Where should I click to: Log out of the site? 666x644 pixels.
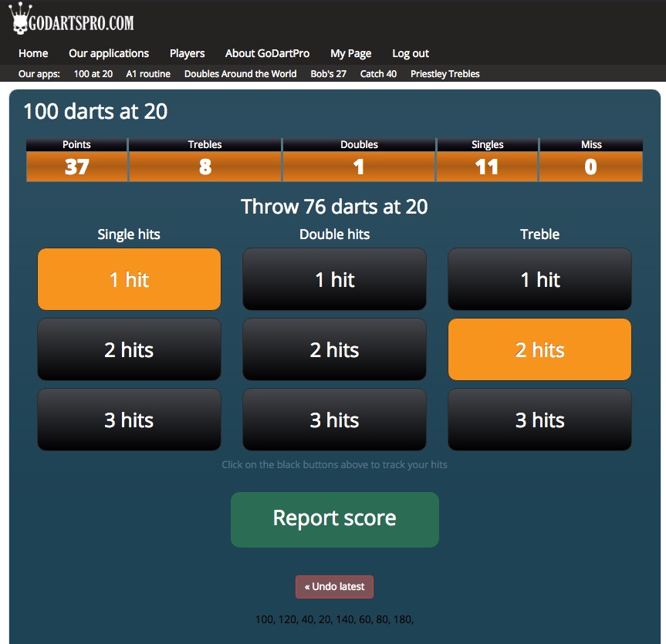coord(411,53)
